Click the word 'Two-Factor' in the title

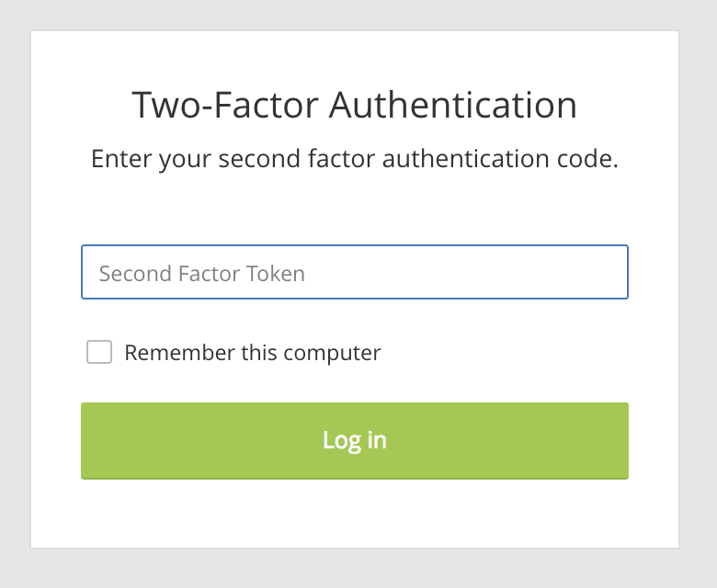click(x=225, y=105)
